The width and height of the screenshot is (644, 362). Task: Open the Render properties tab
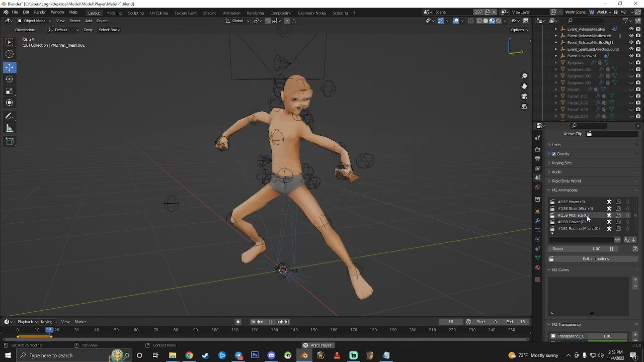point(538,149)
